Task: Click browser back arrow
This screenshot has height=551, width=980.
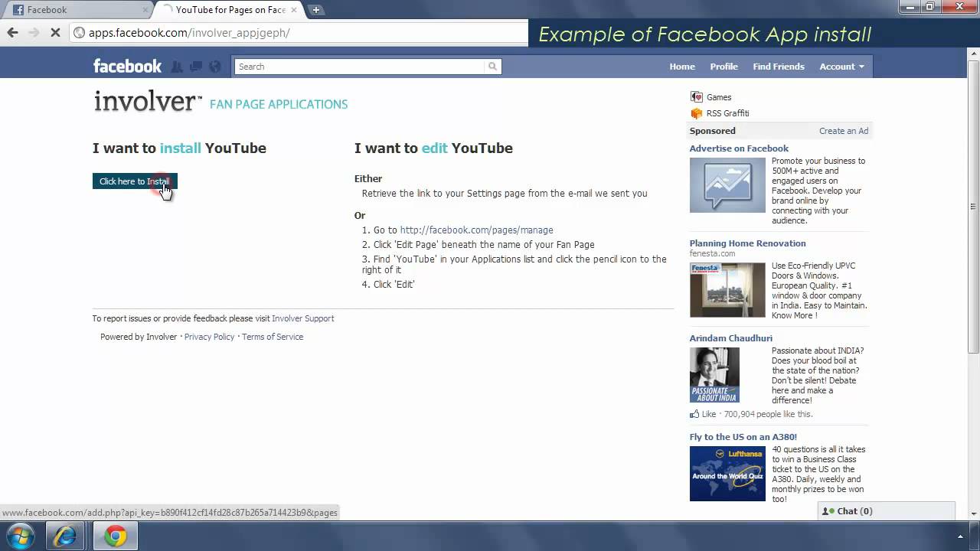Action: click(x=12, y=32)
